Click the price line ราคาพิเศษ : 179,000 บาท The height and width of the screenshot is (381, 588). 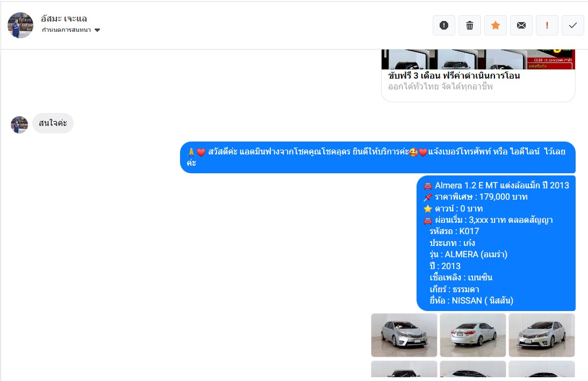[476, 197]
